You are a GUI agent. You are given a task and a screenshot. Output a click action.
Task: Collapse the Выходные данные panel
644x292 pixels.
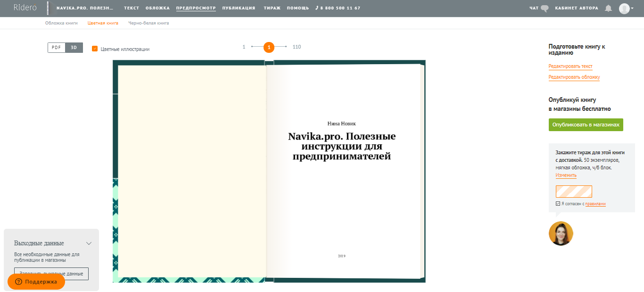click(89, 243)
